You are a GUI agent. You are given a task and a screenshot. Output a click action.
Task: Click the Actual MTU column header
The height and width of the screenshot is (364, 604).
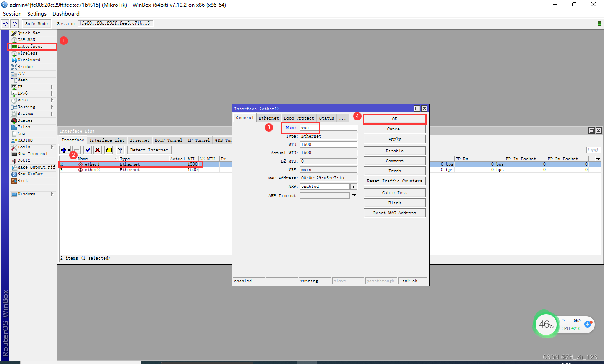[183, 159]
